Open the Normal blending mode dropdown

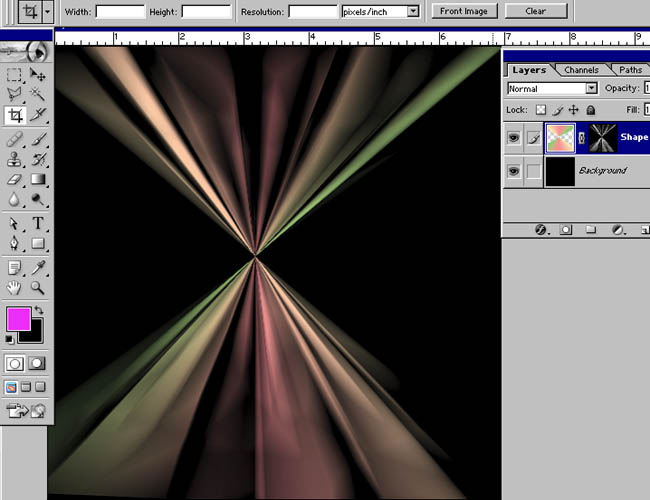[592, 88]
